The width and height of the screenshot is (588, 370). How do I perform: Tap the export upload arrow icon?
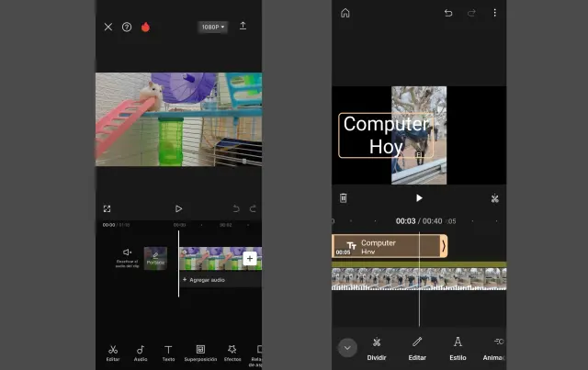click(243, 27)
